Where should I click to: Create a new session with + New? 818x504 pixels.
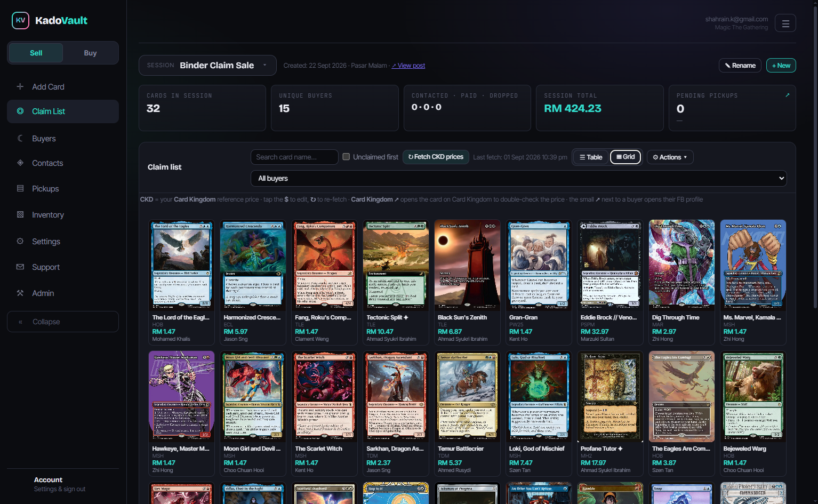tap(781, 65)
